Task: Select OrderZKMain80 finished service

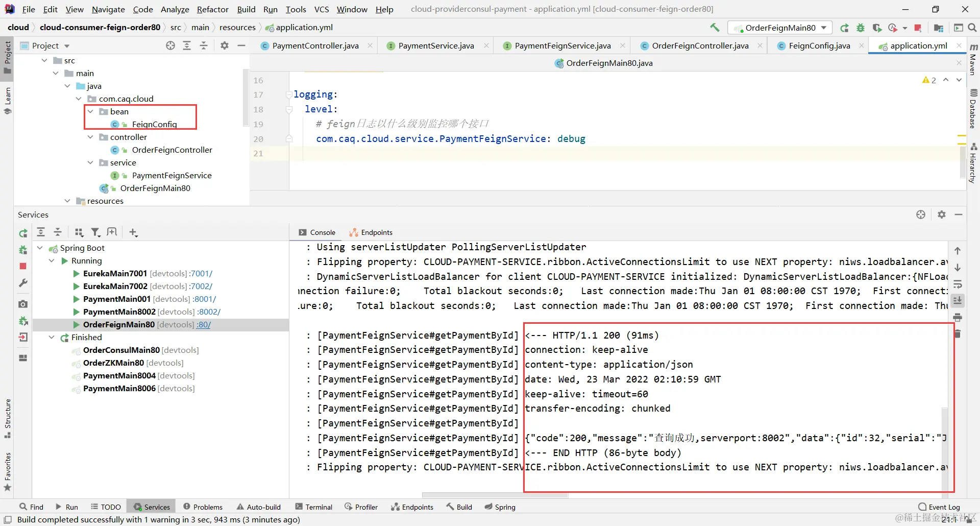Action: pyautogui.click(x=113, y=363)
